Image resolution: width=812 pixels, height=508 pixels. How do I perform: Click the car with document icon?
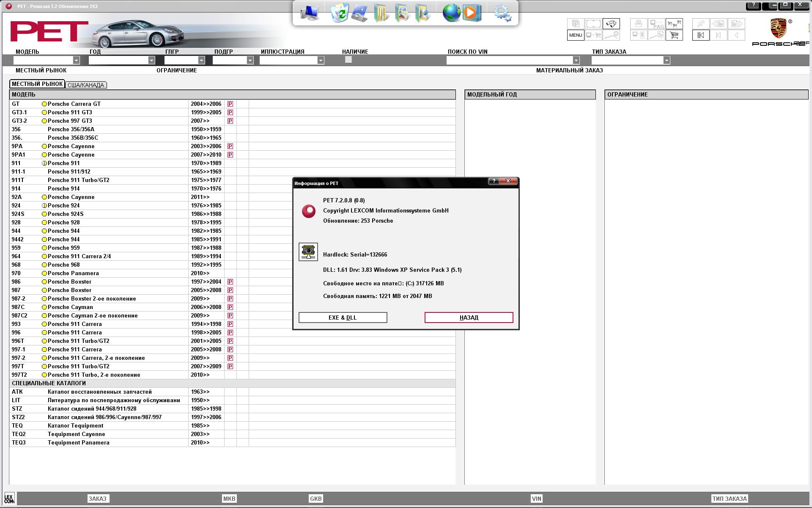656,35
